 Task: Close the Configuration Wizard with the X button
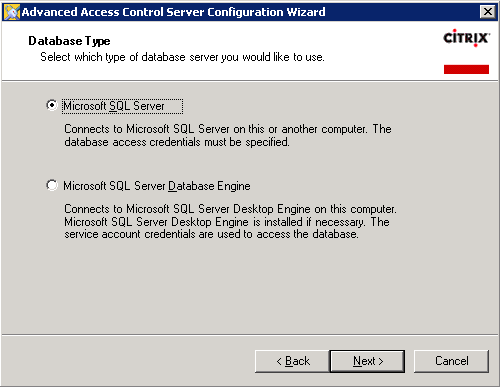click(488, 12)
